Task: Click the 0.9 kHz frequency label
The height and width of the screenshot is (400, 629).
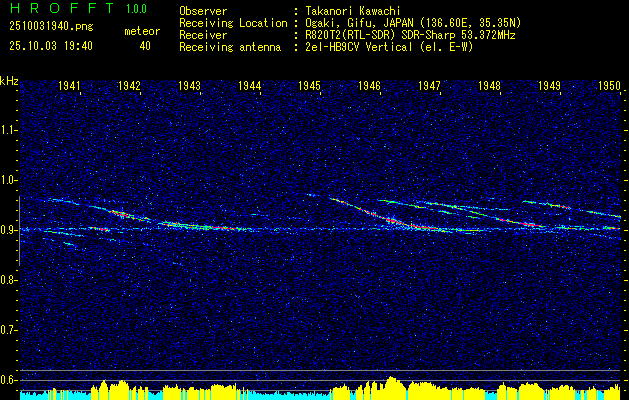Action: (8, 230)
